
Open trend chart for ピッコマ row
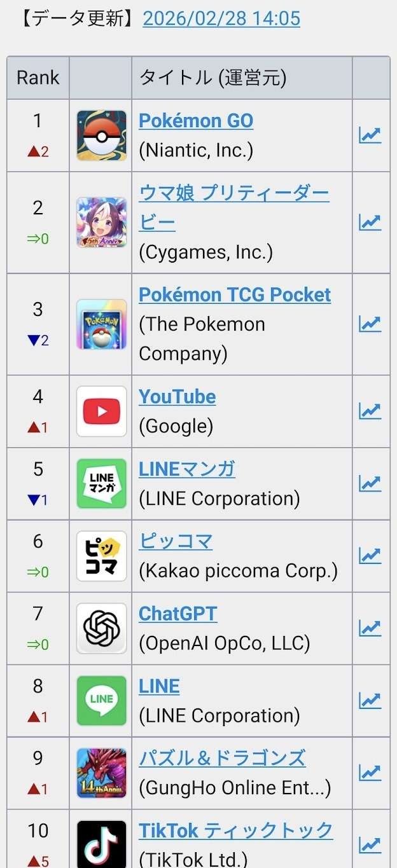(x=370, y=556)
